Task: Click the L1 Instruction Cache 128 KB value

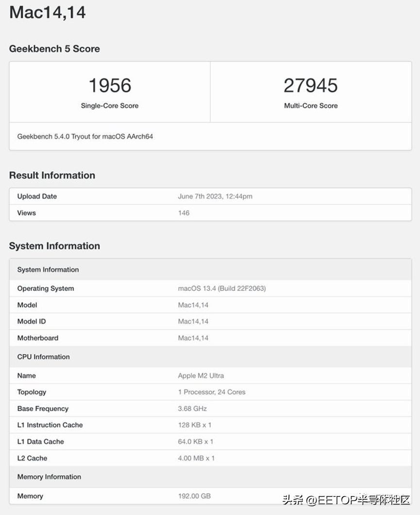Action: 195,425
